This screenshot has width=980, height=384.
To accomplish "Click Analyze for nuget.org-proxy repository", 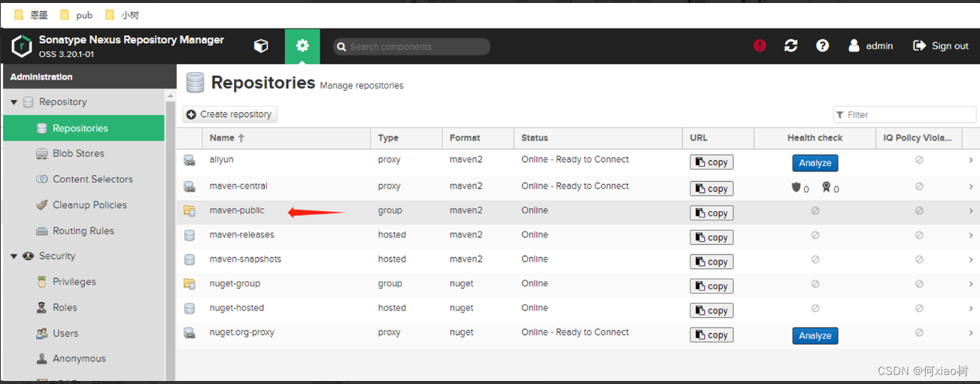I will point(815,336).
